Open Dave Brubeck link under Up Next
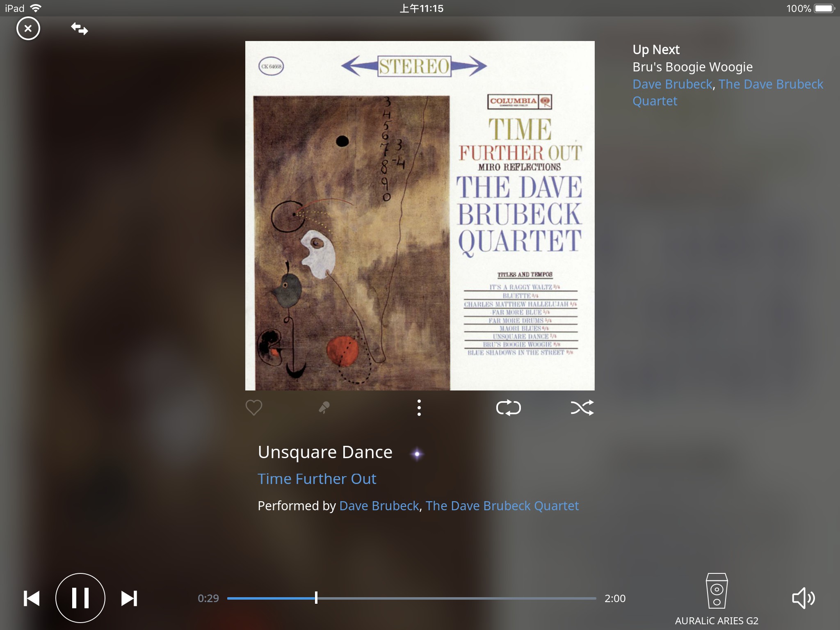Viewport: 840px width, 630px height. point(672,84)
